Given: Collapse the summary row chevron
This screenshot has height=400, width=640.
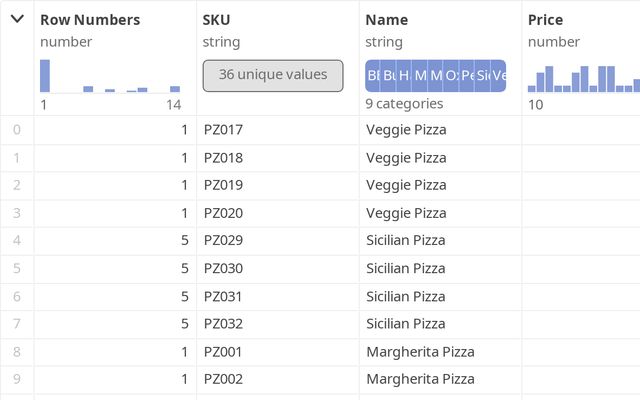Looking at the screenshot, I should (x=17, y=19).
